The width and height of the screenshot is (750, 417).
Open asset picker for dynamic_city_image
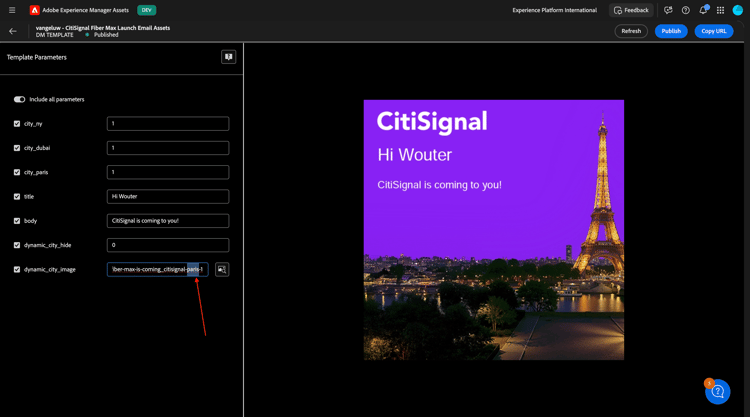(222, 269)
